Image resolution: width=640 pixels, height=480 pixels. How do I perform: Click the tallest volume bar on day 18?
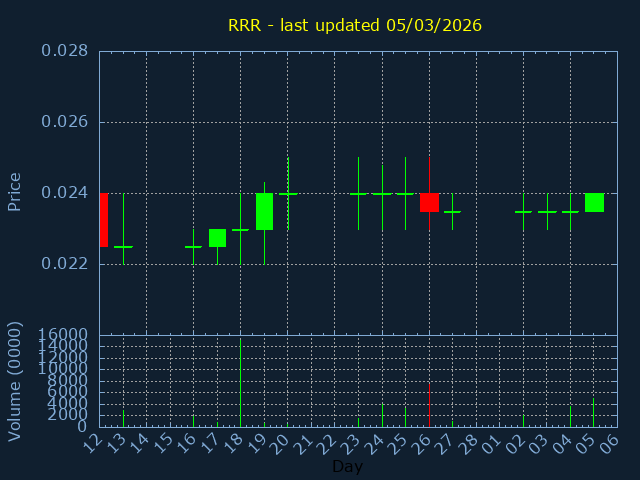240,383
